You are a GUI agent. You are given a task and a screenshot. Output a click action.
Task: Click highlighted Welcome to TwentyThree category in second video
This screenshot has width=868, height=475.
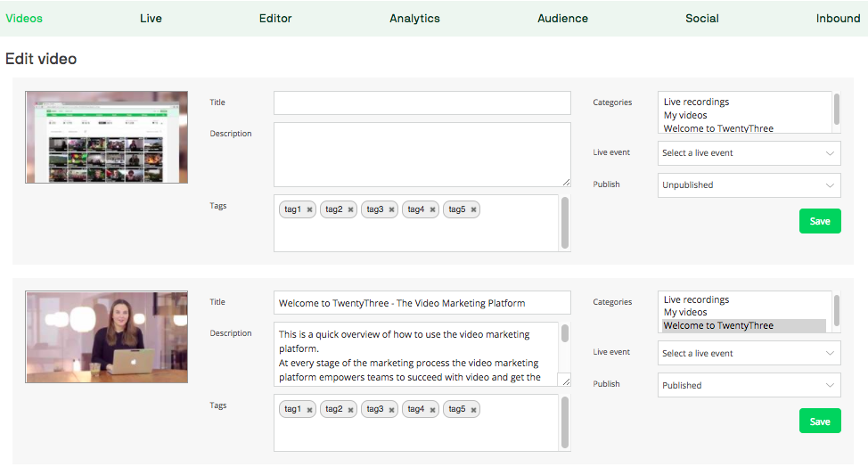[744, 325]
